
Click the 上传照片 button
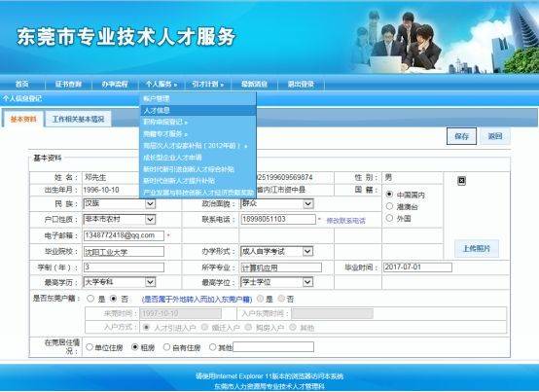477,248
